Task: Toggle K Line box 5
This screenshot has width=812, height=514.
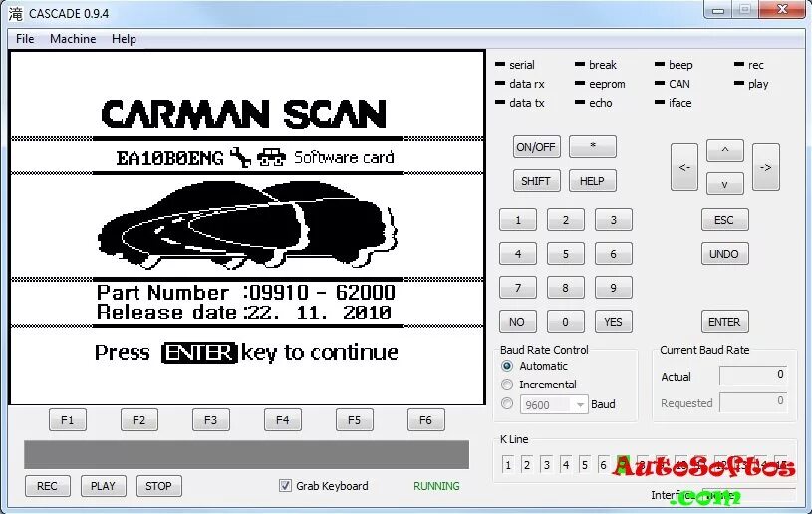Action: (585, 465)
